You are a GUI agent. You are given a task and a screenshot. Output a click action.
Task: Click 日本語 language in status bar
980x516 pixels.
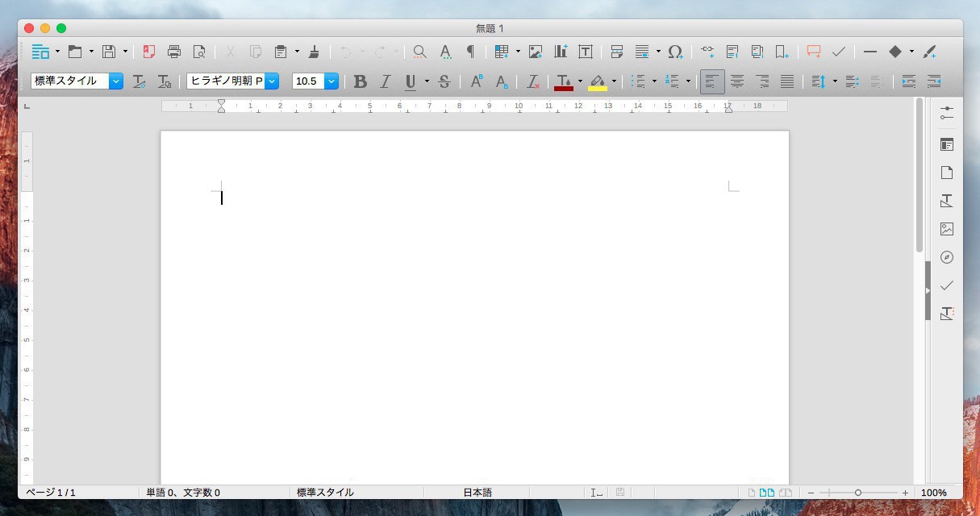[477, 493]
